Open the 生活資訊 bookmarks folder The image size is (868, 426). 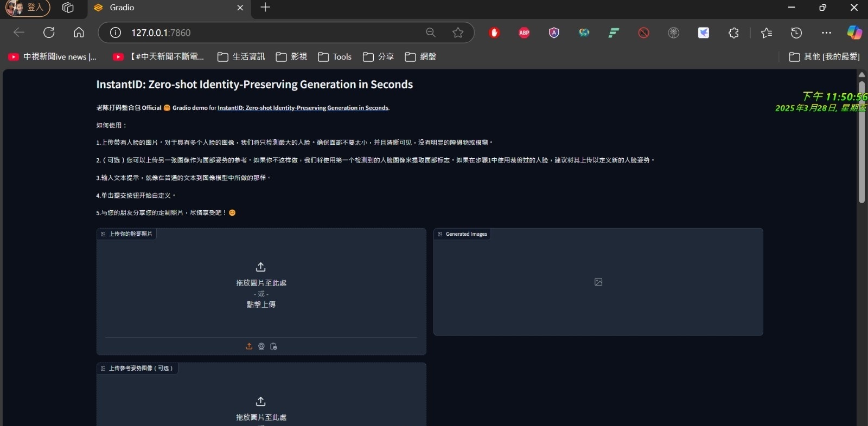[241, 57]
